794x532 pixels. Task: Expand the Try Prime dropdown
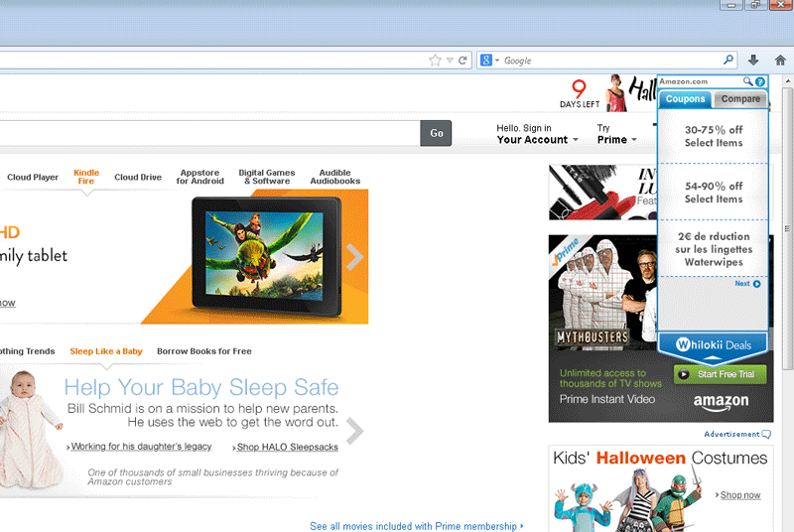point(616,140)
